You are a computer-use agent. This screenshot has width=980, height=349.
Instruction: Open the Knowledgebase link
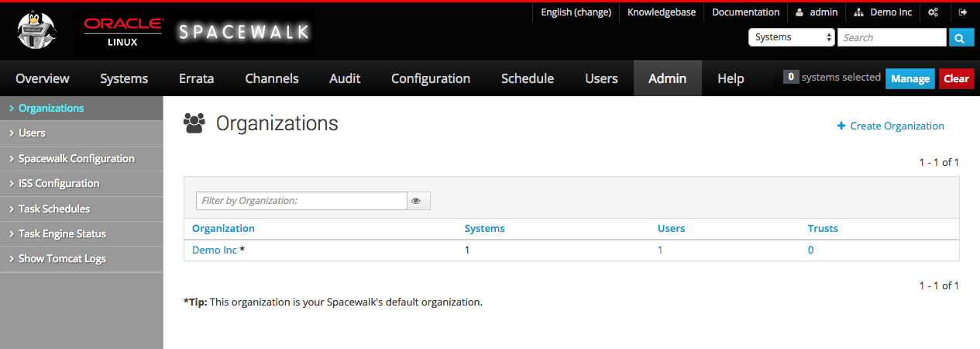(662, 12)
